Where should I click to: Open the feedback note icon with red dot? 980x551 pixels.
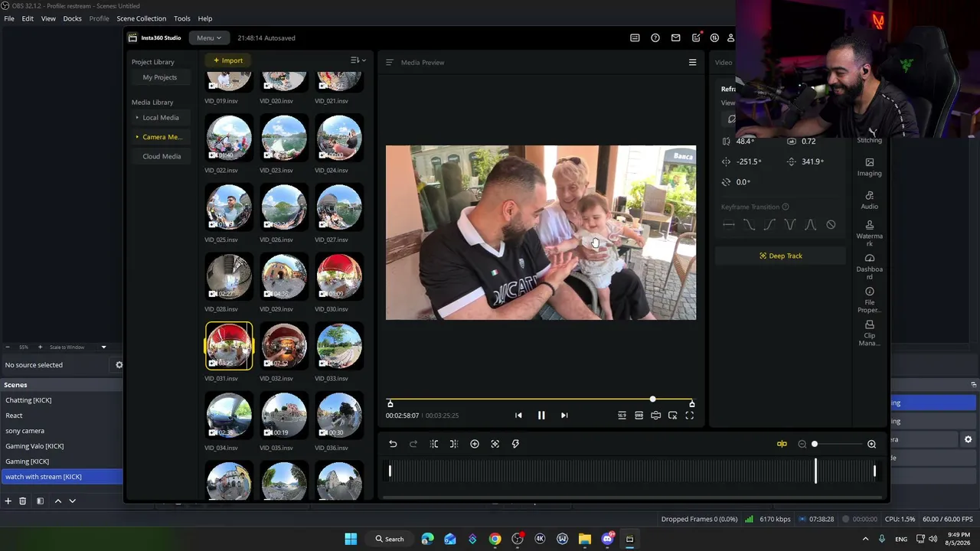696,37
